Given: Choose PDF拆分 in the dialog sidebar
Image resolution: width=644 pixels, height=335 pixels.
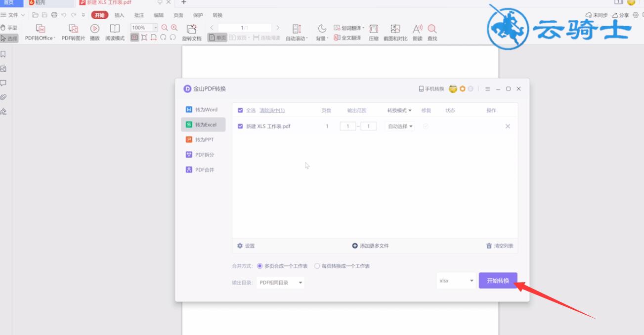Looking at the screenshot, I should [203, 155].
